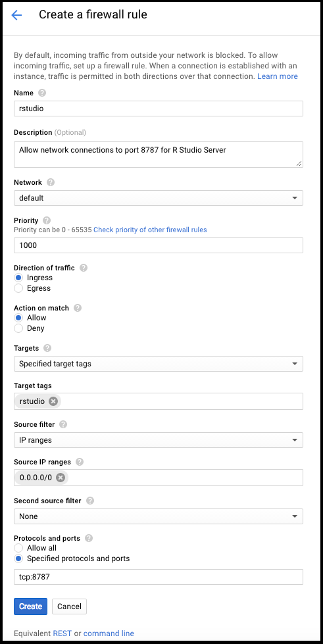Remove the rstudio target tag

pyautogui.click(x=53, y=401)
